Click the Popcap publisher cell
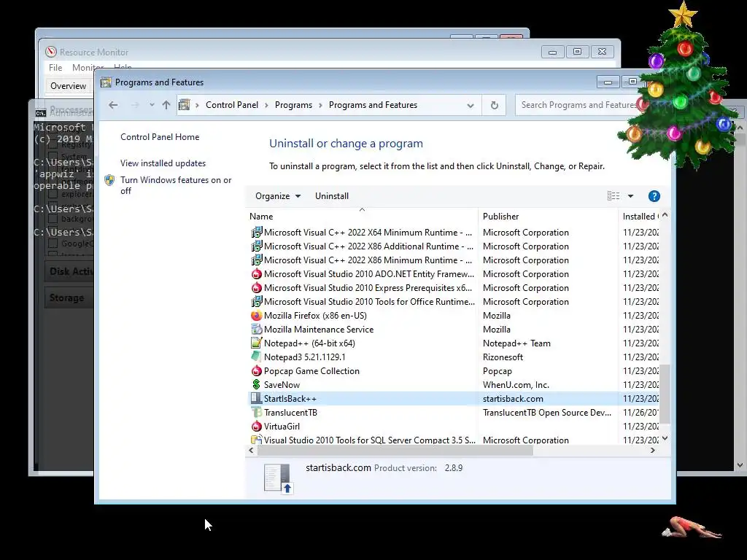The height and width of the screenshot is (560, 747). 498,370
